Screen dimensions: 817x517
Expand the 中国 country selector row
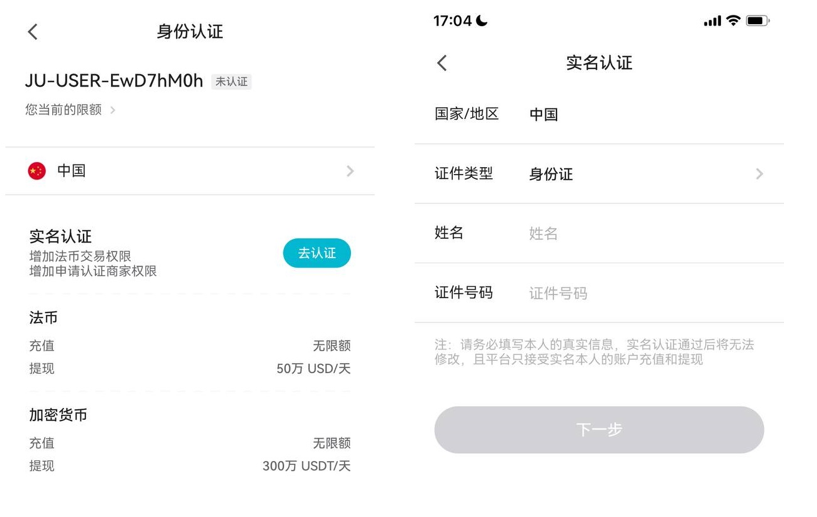click(x=190, y=171)
